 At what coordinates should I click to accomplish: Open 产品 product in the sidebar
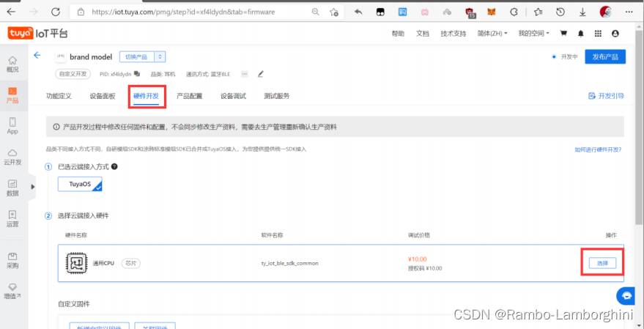[12, 95]
